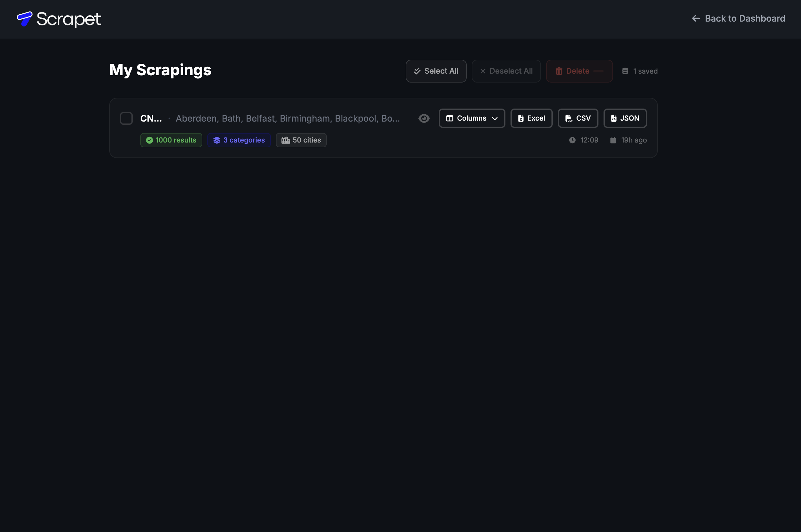Click the Excel file icon
The image size is (801, 532).
[x=520, y=118]
